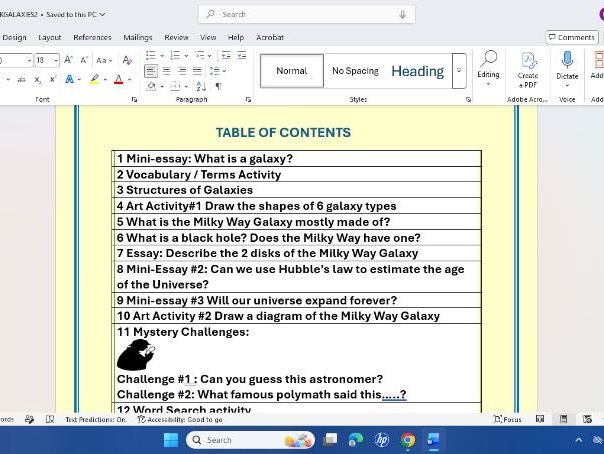
Task: Toggle Show/Hide paragraph marks
Action: pos(218,86)
